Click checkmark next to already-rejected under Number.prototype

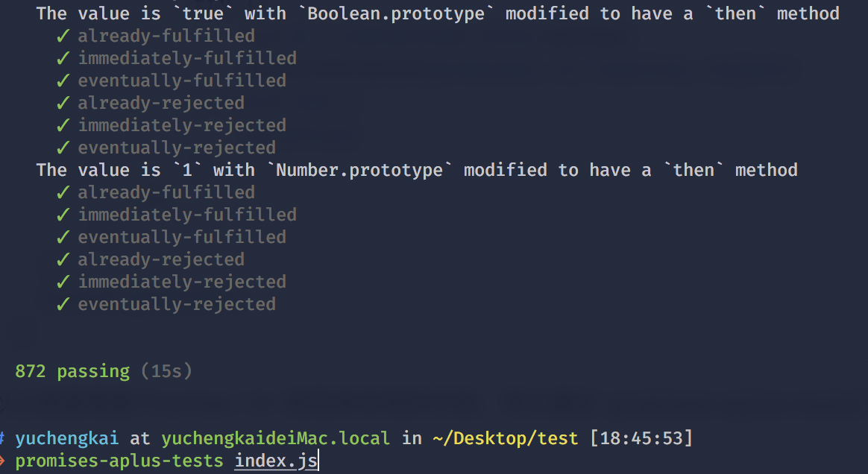(63, 259)
